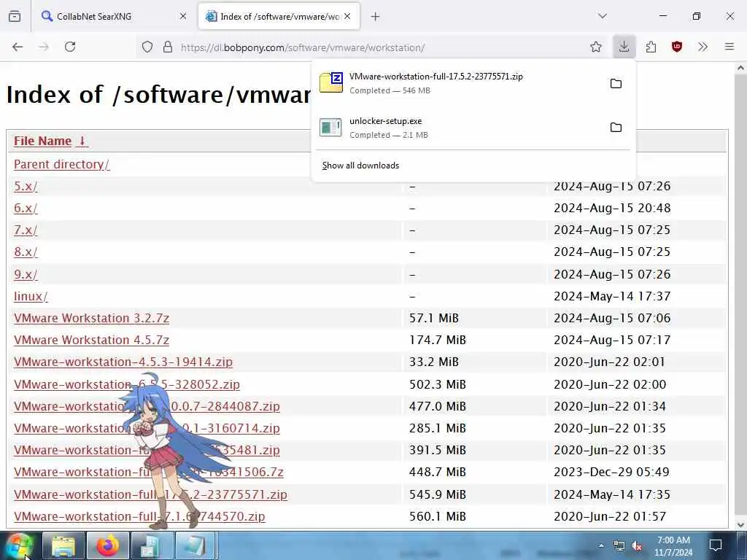Image resolution: width=747 pixels, height=560 pixels.
Task: Open the network tray icon
Action: (x=619, y=545)
